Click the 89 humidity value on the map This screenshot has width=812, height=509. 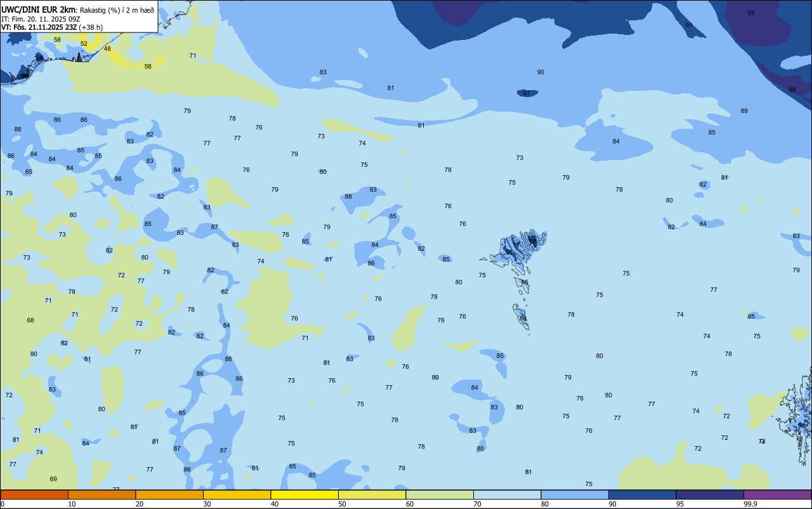tap(744, 111)
